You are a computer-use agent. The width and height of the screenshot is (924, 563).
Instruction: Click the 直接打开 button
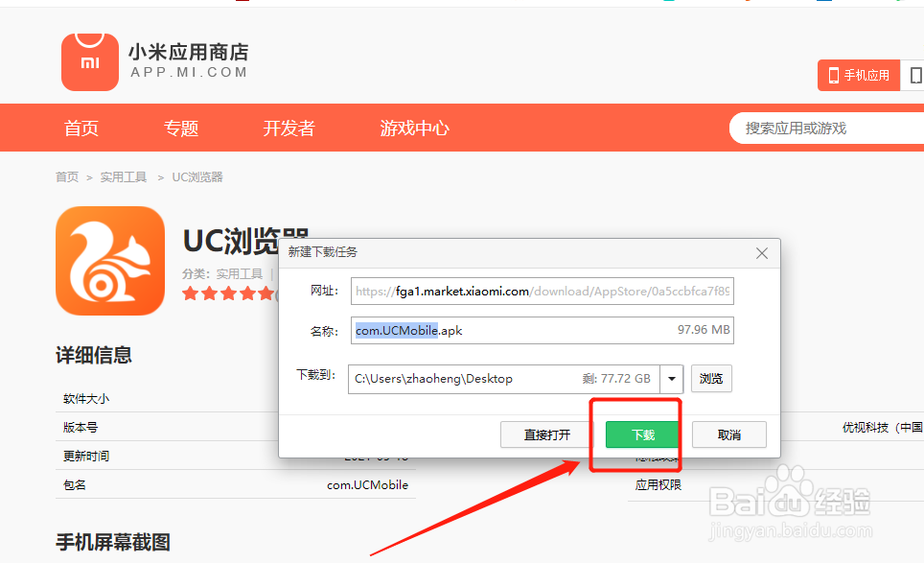[x=545, y=434]
